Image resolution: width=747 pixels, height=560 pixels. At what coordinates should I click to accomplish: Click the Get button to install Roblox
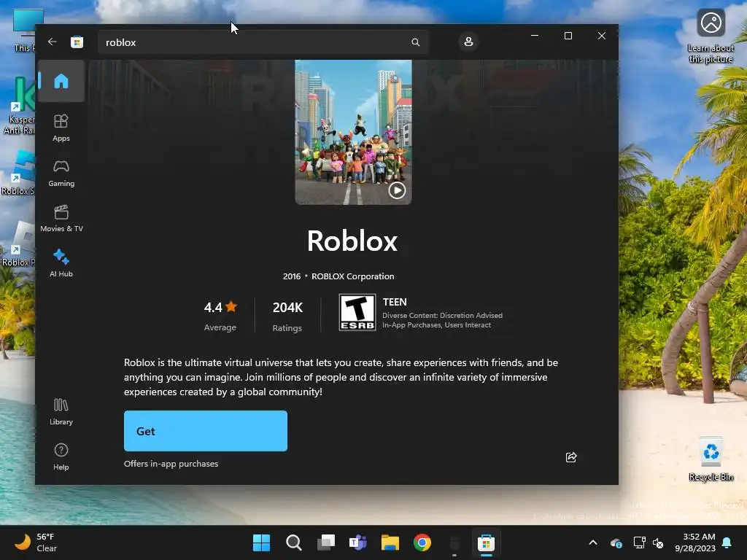[x=205, y=431]
